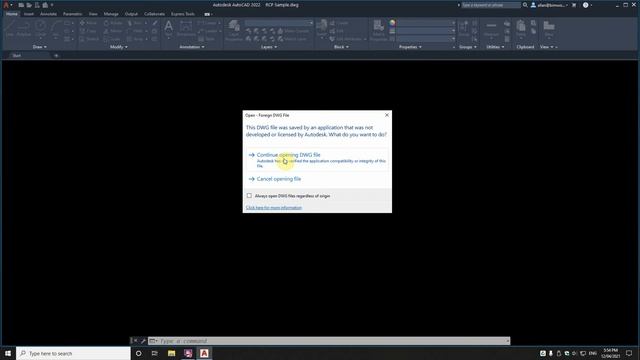Screen dimensions: 640x360
Task: Expand the Utilities panel
Action: 495,47
